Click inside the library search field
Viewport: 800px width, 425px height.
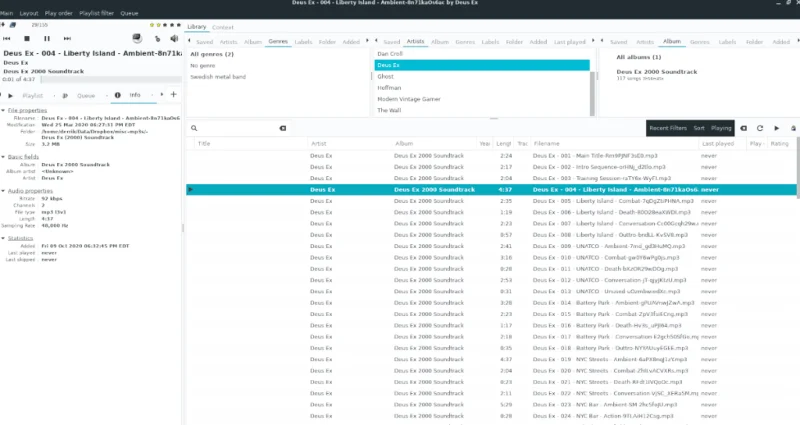tap(237, 128)
